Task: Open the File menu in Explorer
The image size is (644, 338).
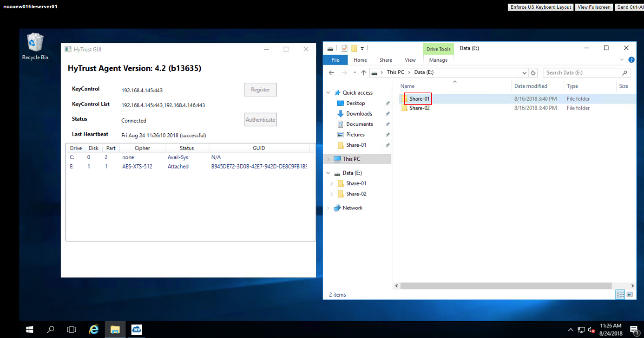Action: (335, 60)
